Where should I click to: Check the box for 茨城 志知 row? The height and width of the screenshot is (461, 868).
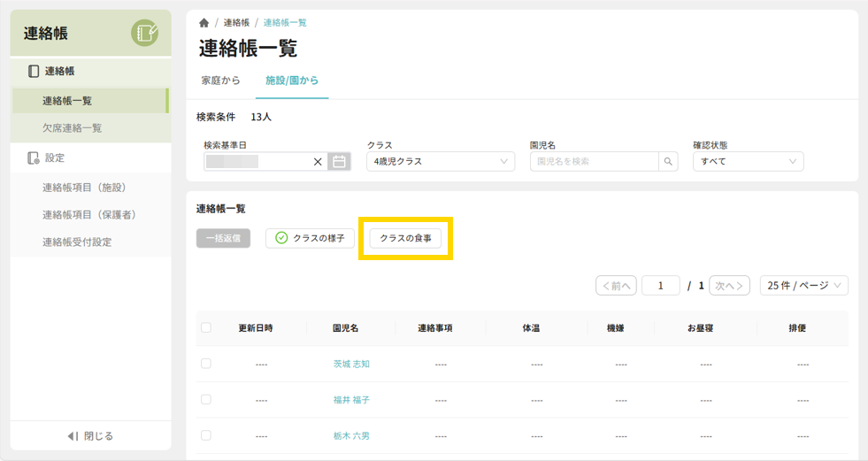pyautogui.click(x=206, y=364)
